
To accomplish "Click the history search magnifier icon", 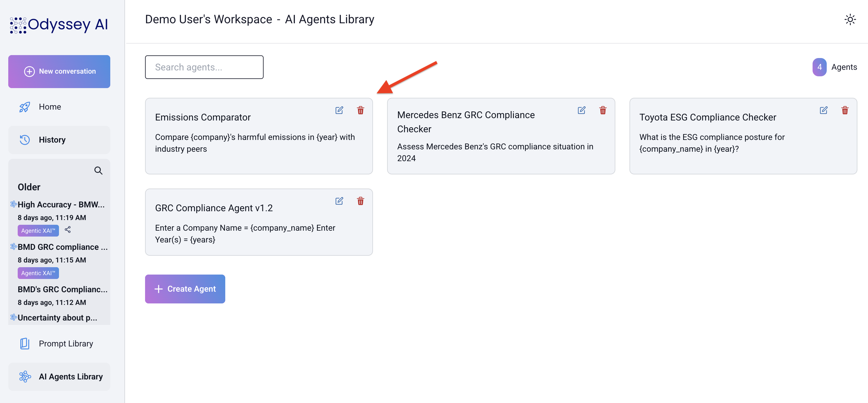I will coord(98,171).
